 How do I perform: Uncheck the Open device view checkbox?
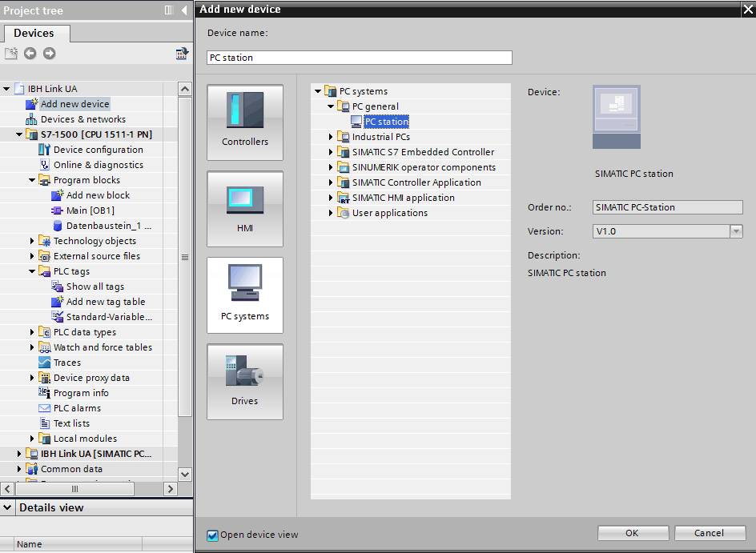tap(212, 535)
